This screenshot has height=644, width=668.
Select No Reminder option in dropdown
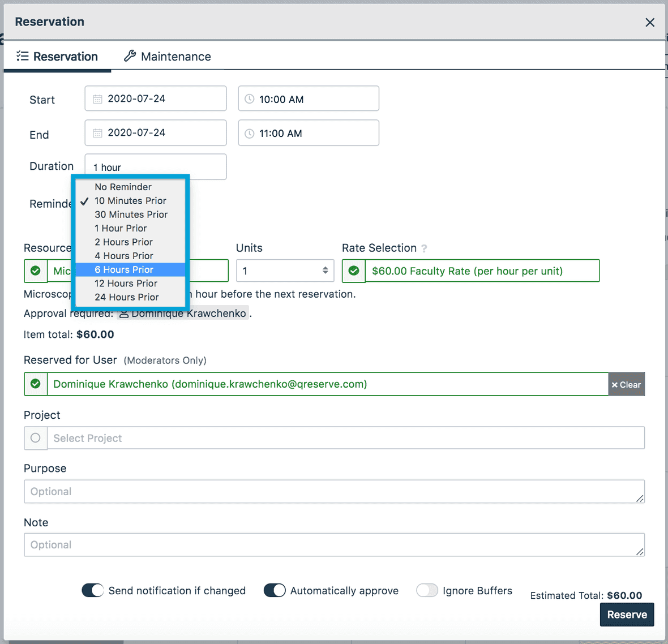pos(123,187)
